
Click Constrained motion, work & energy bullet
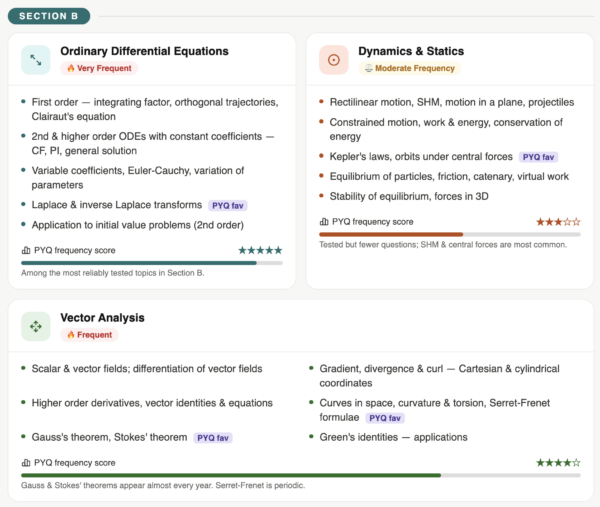coord(446,129)
